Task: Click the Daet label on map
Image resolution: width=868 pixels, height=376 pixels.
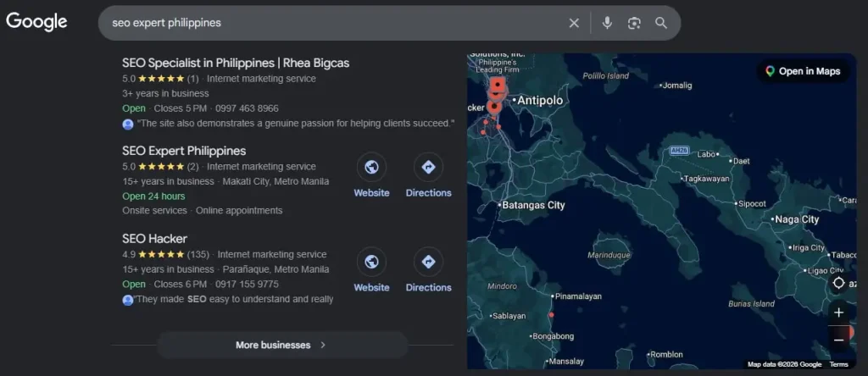Action: click(741, 162)
